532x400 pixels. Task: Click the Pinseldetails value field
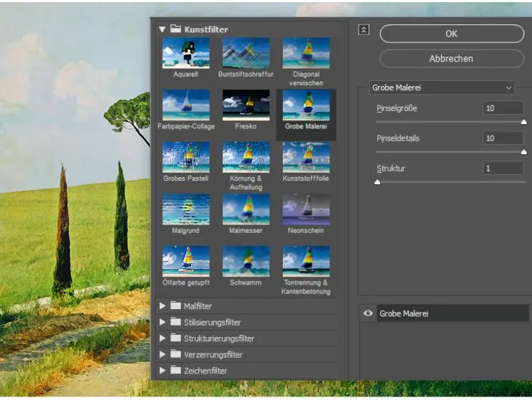pyautogui.click(x=503, y=138)
